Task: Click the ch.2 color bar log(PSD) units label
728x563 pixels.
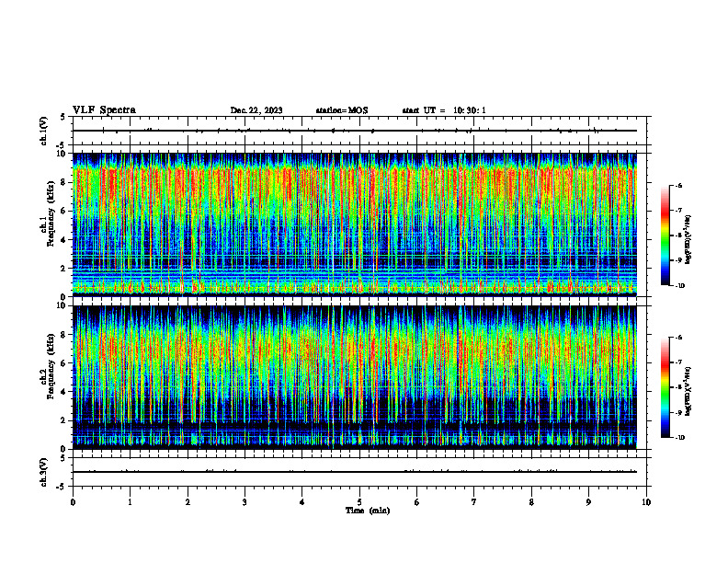Action: [x=688, y=391]
